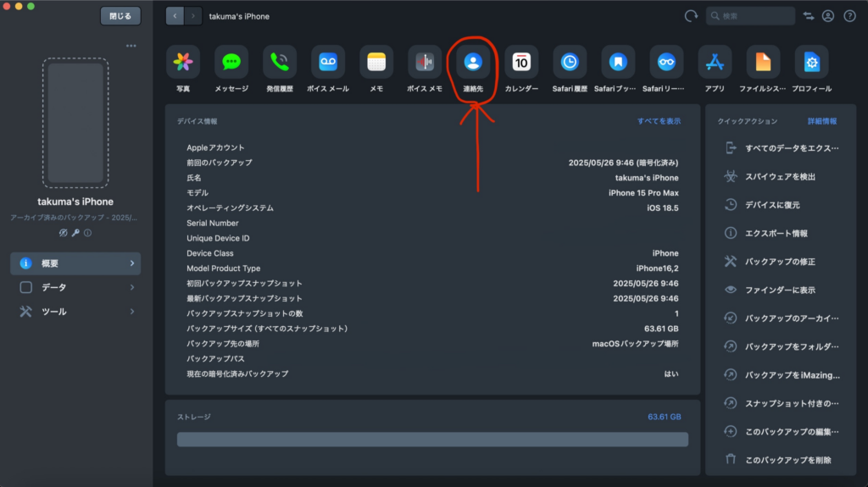Open the プロフィール profiles icon
This screenshot has width=868, height=487.
pos(811,62)
